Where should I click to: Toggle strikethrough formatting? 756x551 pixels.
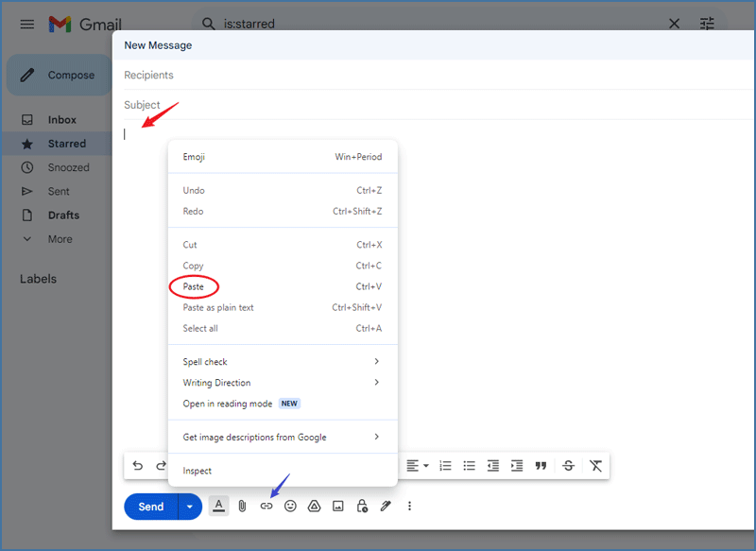tap(569, 466)
